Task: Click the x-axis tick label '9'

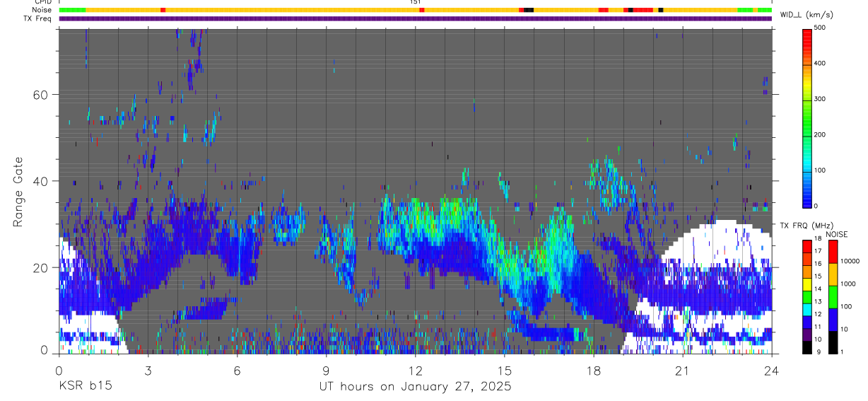Action: pos(326,369)
